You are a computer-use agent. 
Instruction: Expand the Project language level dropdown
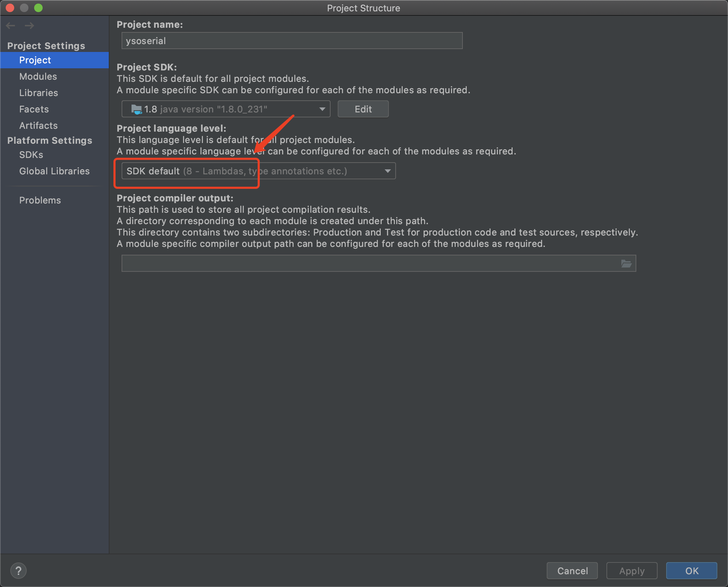click(258, 171)
